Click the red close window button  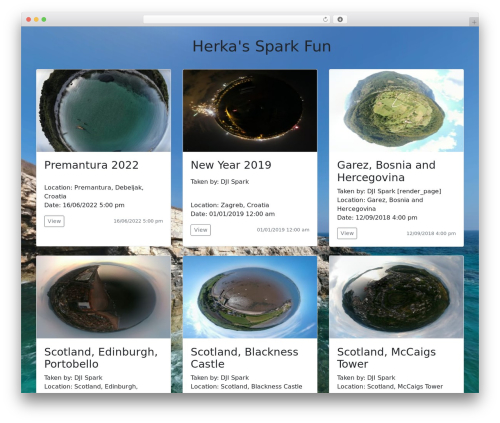29,20
